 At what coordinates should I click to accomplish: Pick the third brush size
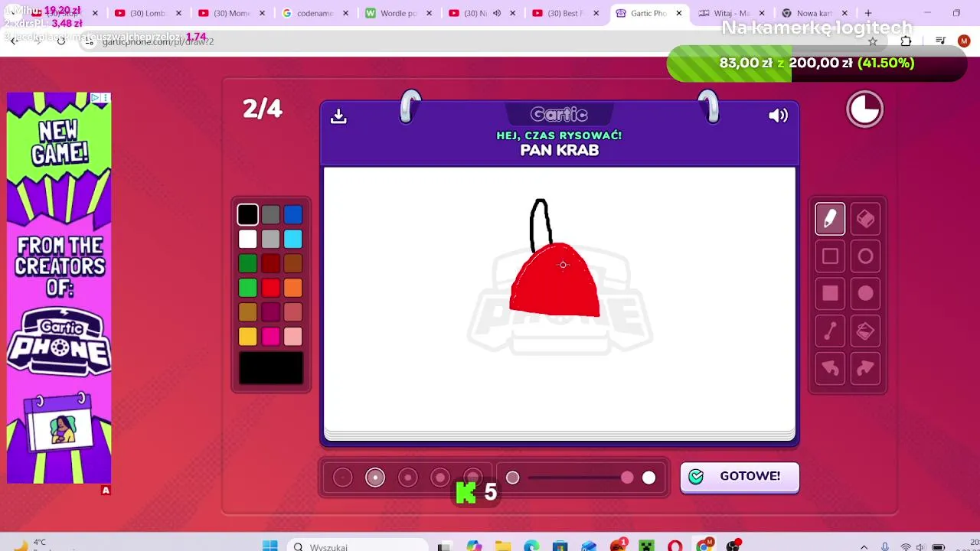(x=407, y=478)
